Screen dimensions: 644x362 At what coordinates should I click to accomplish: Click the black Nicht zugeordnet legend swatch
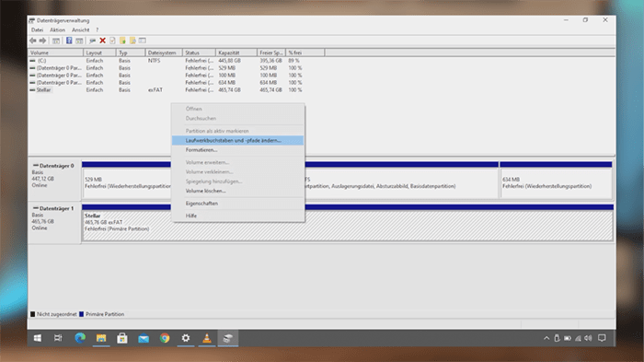(32, 314)
